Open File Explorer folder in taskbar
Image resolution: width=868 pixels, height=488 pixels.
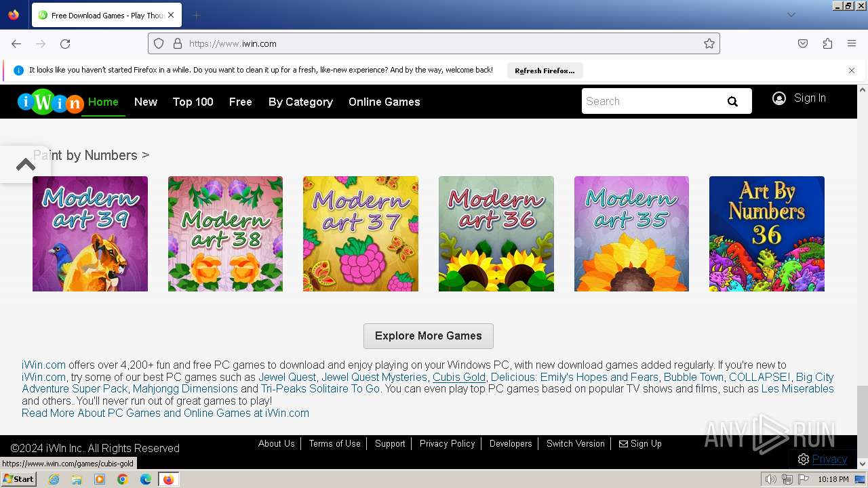(77, 479)
